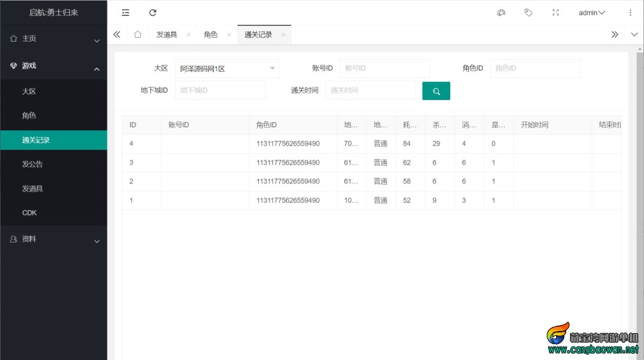Select table row with ID 2
Viewport: 644px width, 360px height.
click(371, 181)
